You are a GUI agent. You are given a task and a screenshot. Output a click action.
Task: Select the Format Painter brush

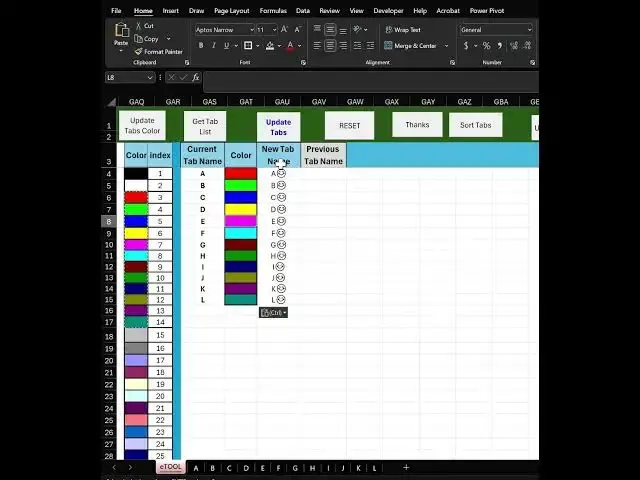(139, 51)
